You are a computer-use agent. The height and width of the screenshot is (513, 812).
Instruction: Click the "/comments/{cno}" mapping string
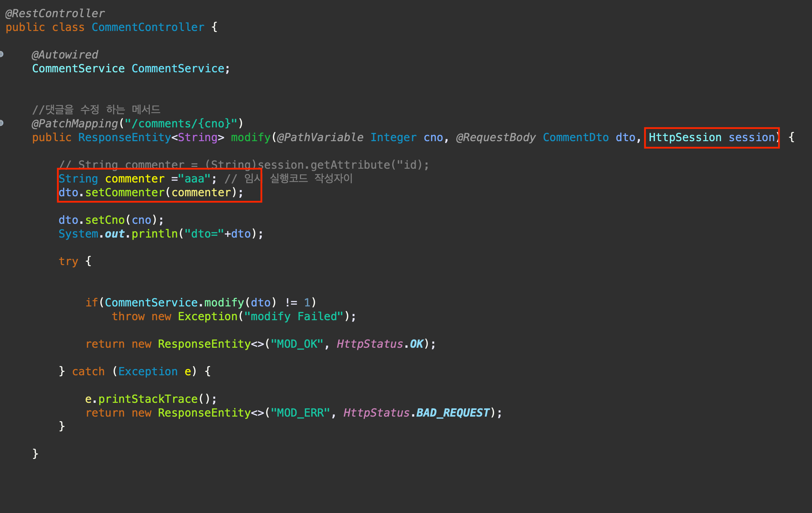click(x=181, y=124)
